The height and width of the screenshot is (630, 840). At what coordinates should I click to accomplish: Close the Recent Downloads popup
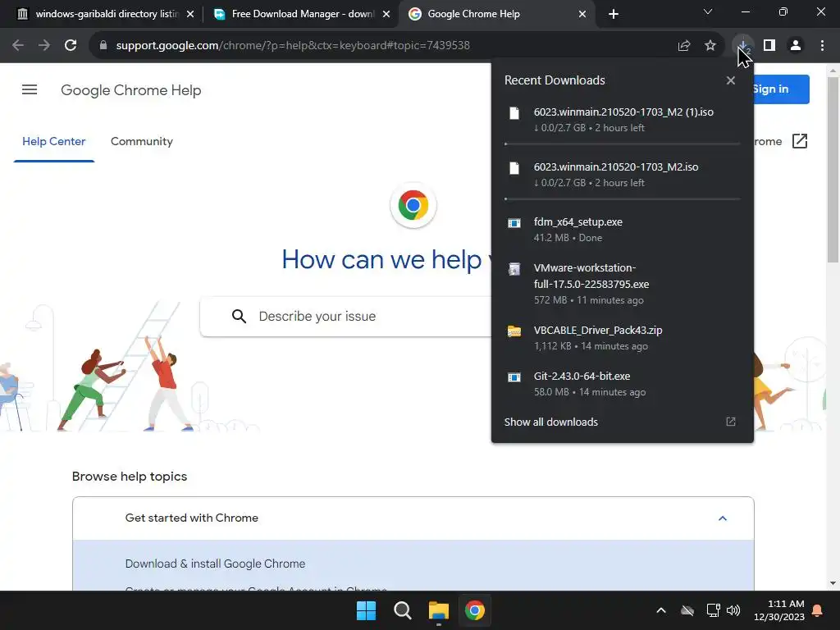click(731, 80)
